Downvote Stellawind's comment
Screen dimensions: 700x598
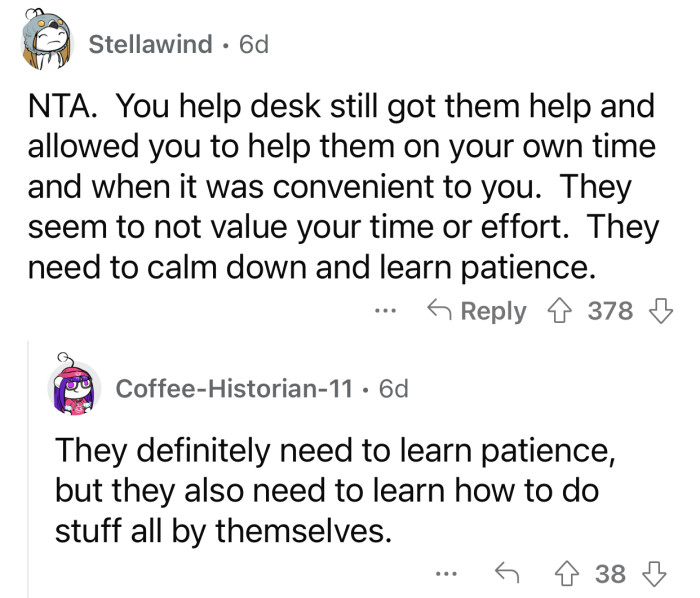pos(658,311)
